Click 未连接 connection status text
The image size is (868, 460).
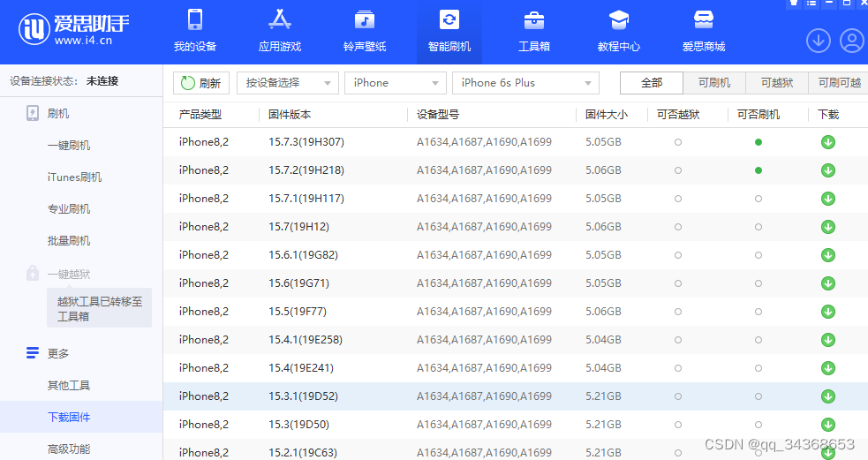pos(102,81)
